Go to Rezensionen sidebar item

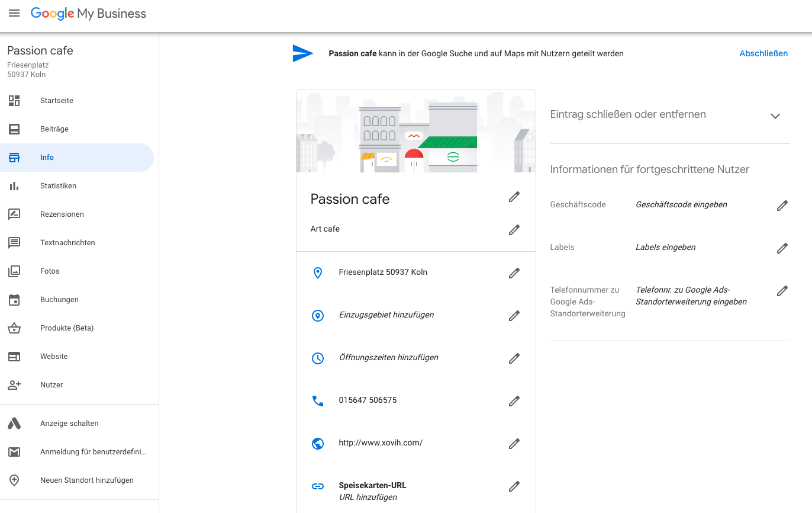(77, 214)
